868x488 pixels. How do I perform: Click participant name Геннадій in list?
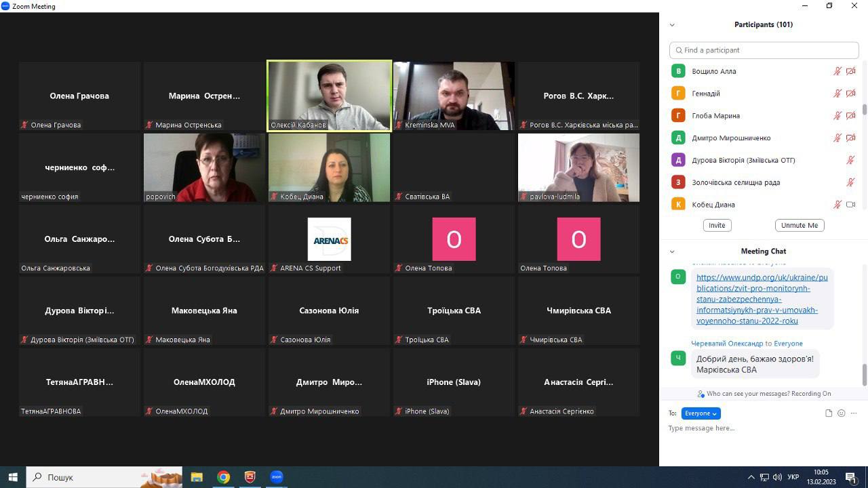(x=706, y=94)
